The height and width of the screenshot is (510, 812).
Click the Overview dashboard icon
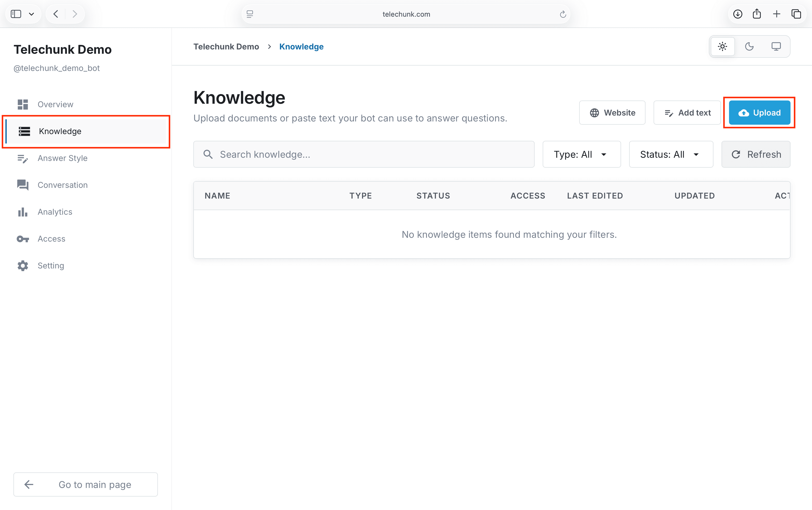(23, 104)
